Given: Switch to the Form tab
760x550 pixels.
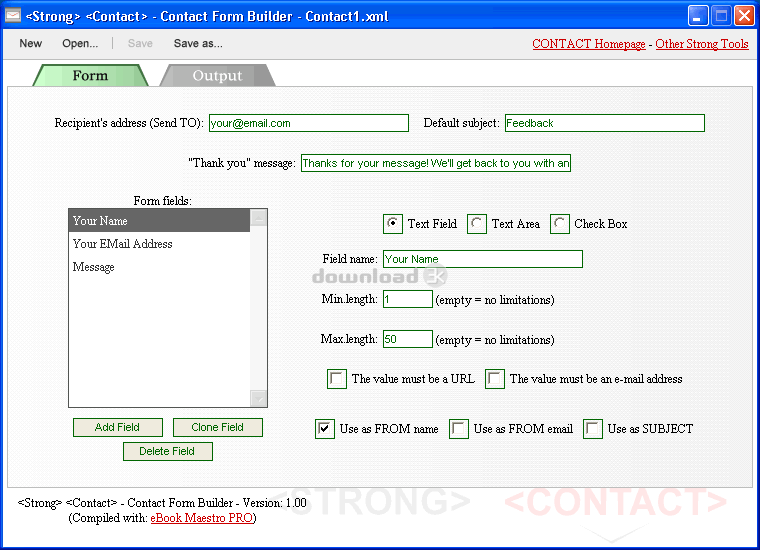Looking at the screenshot, I should click(90, 76).
